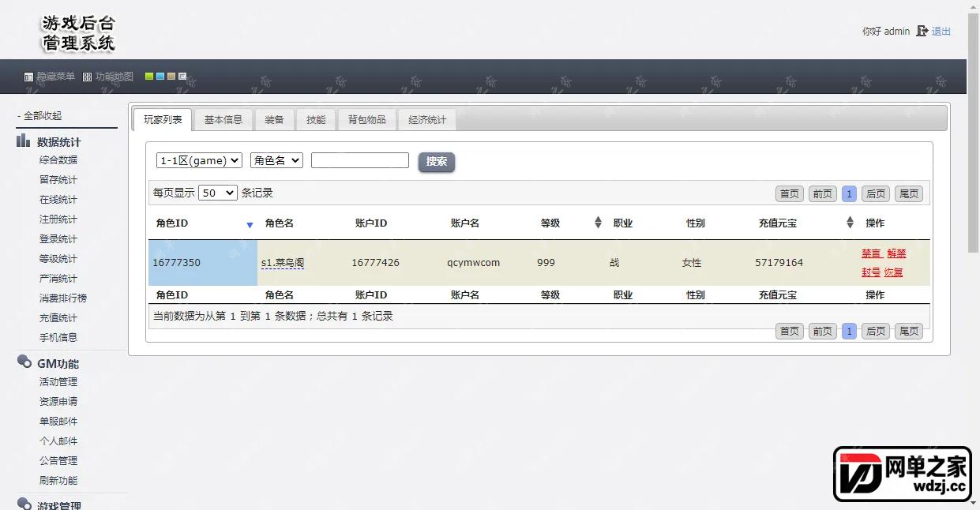Open 单服邮件 in the sidebar
This screenshot has height=510, width=980.
[58, 421]
